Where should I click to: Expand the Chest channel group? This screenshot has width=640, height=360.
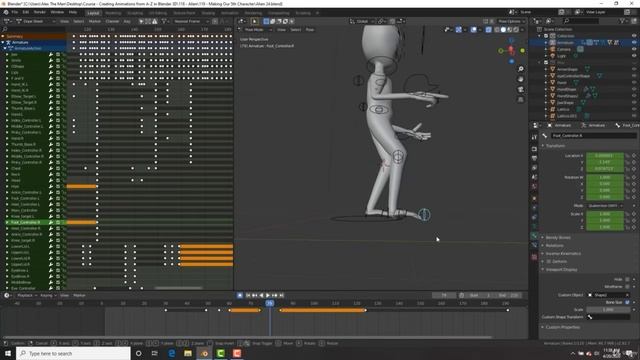7,168
